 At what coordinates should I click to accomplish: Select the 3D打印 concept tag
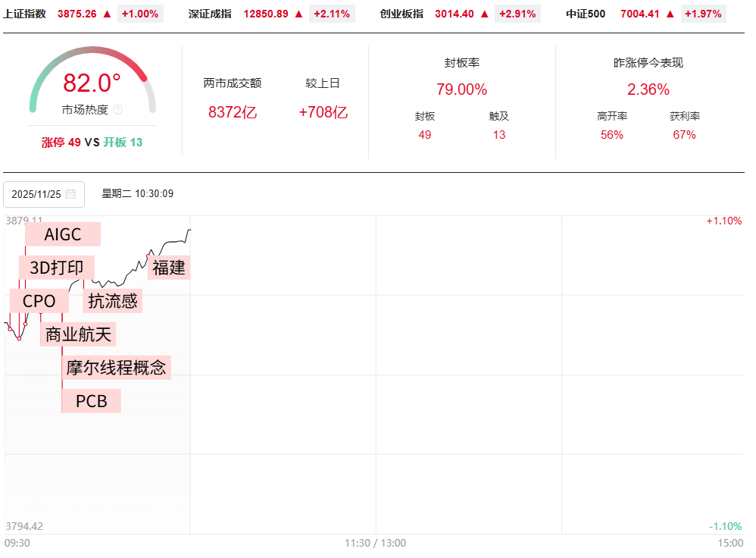point(57,268)
